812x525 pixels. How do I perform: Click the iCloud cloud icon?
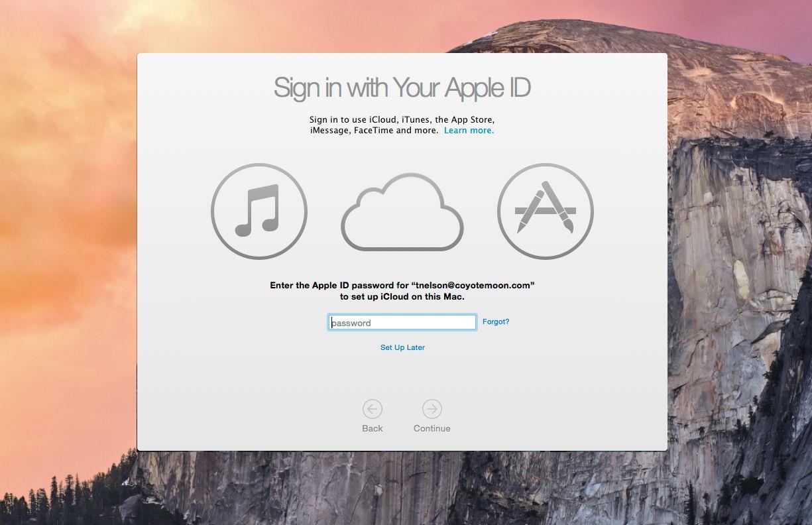402,211
